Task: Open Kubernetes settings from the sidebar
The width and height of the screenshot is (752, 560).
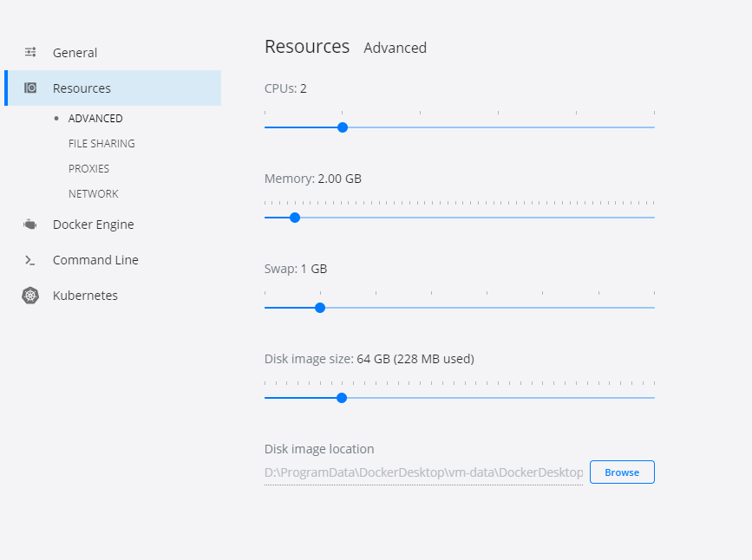Action: [x=85, y=295]
